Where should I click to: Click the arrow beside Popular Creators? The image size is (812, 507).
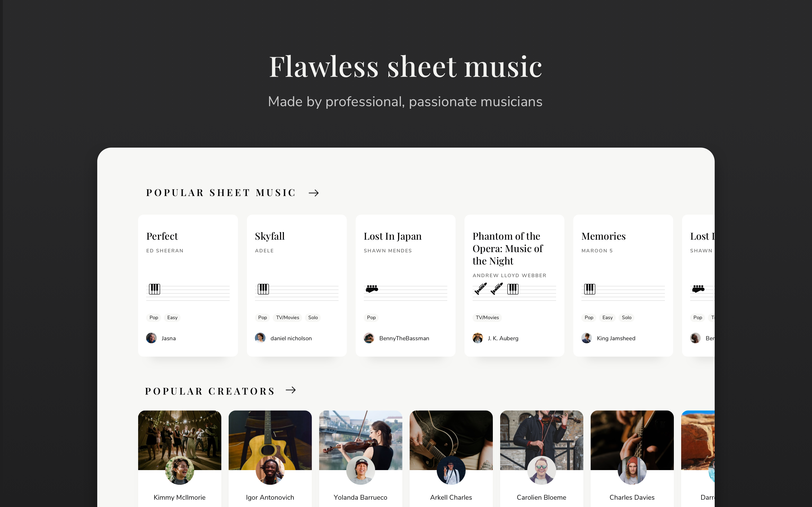click(291, 390)
